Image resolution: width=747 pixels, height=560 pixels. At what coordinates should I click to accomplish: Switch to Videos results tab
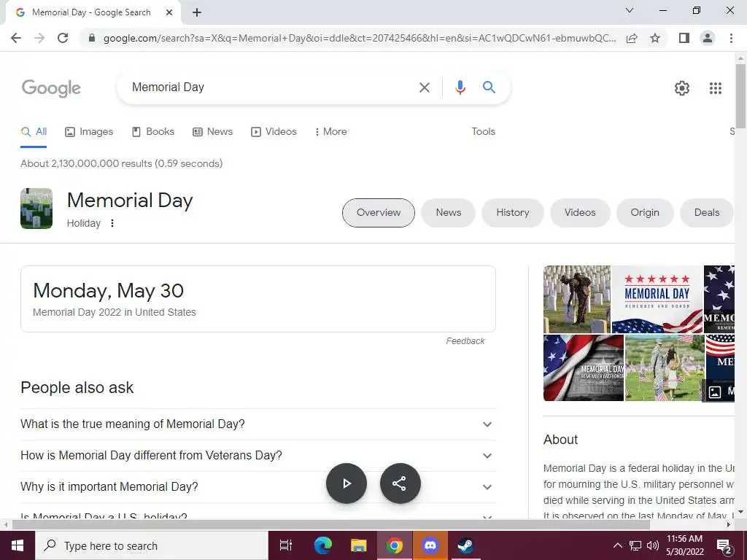point(274,132)
